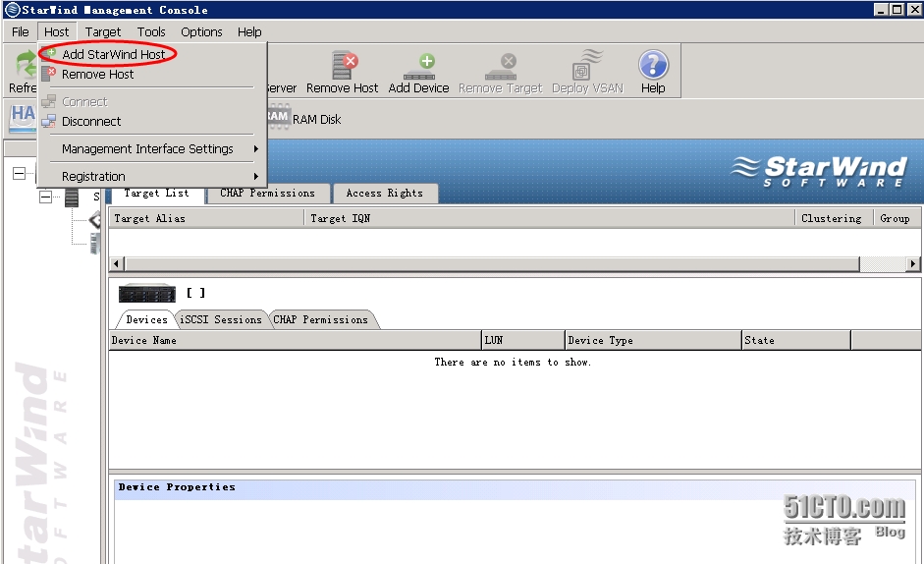Open the iSCSI Sessions tab
This screenshot has height=564, width=924.
click(x=221, y=319)
